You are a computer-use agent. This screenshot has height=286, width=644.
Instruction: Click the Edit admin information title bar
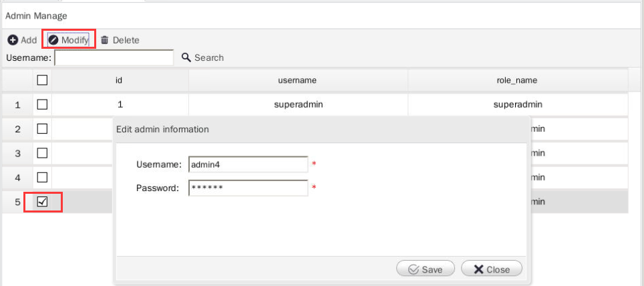pos(321,130)
